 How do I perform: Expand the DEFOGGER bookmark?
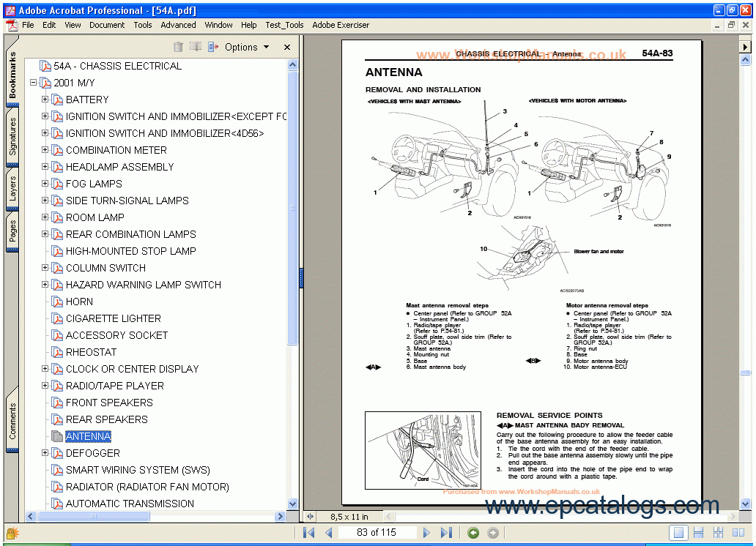45,453
